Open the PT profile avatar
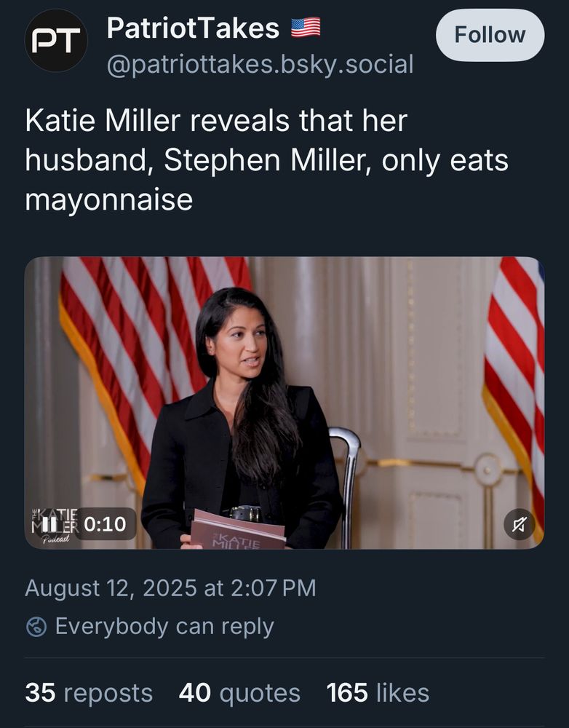This screenshot has height=728, width=569. tap(56, 41)
